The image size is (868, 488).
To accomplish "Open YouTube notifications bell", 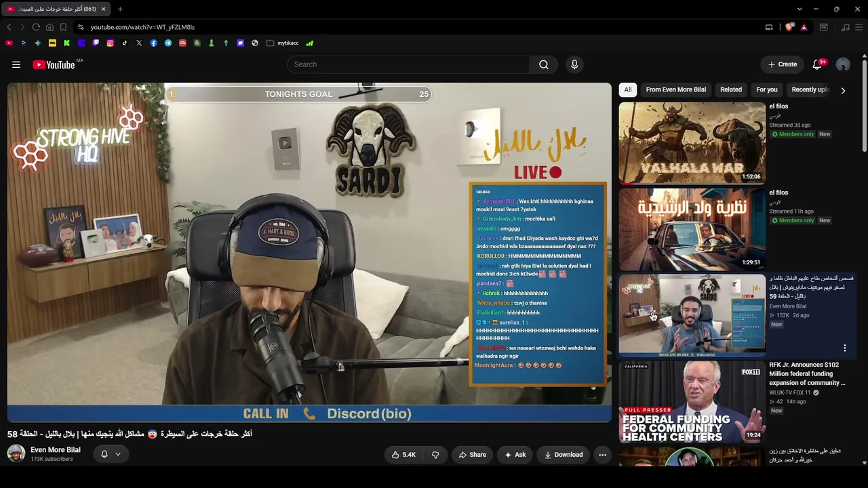I will (x=817, y=64).
